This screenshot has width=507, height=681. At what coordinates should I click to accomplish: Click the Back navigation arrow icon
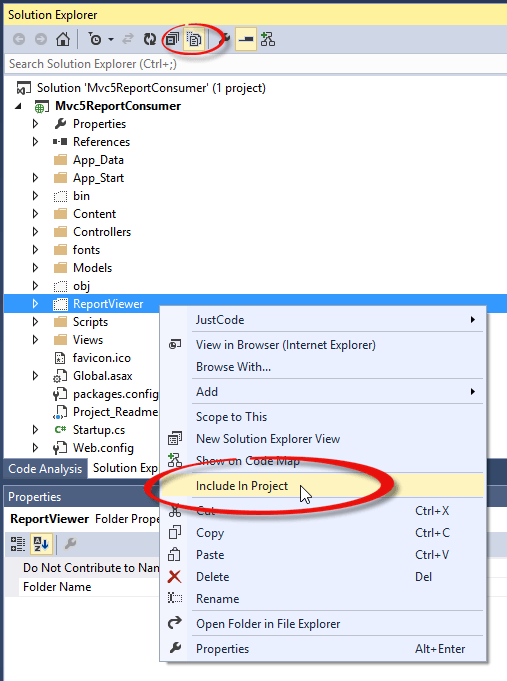pyautogui.click(x=19, y=40)
